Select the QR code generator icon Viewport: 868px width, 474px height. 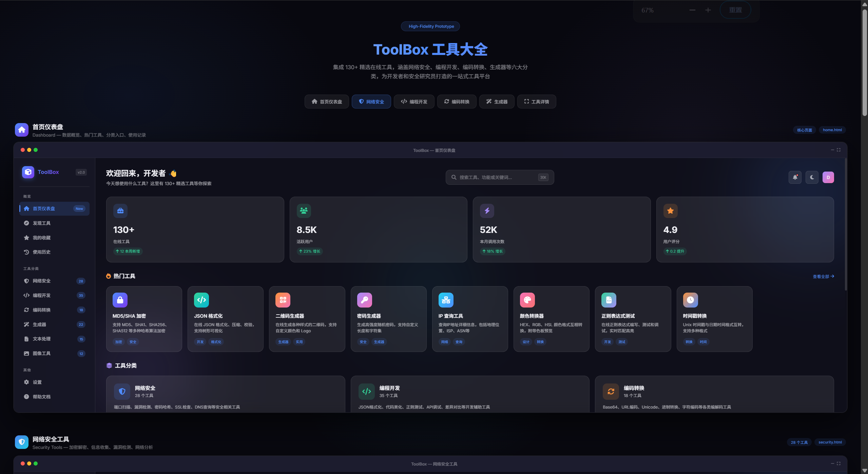(283, 300)
